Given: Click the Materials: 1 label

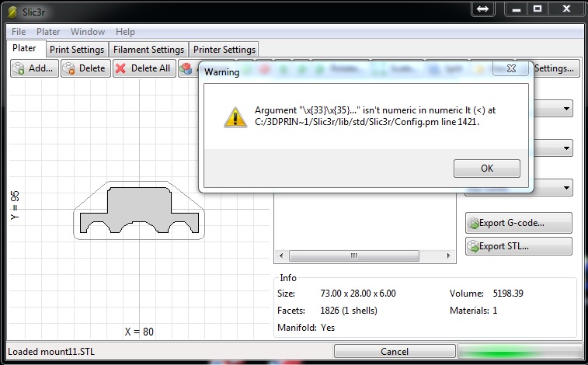Looking at the screenshot, I should [473, 311].
